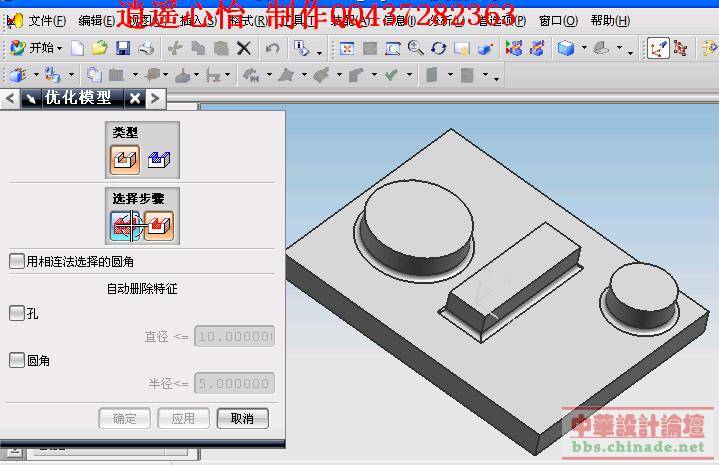Viewport: 719px width, 465px height.
Task: Check the 孔 checkbox
Action: point(17,313)
